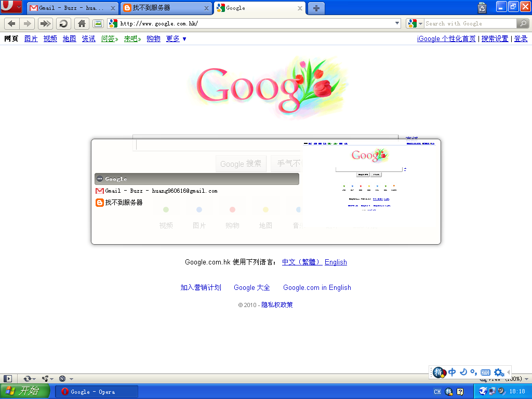
Task: Reload the current page
Action: pyautogui.click(x=63, y=23)
